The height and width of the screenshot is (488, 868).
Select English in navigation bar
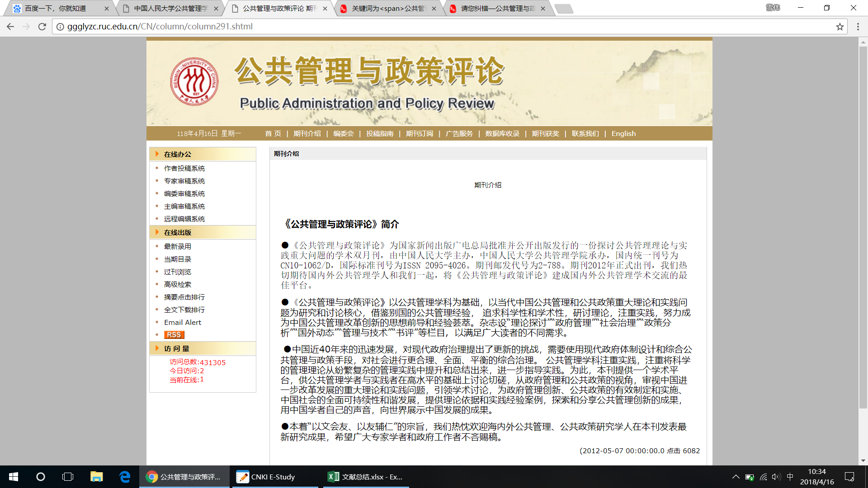pyautogui.click(x=623, y=134)
